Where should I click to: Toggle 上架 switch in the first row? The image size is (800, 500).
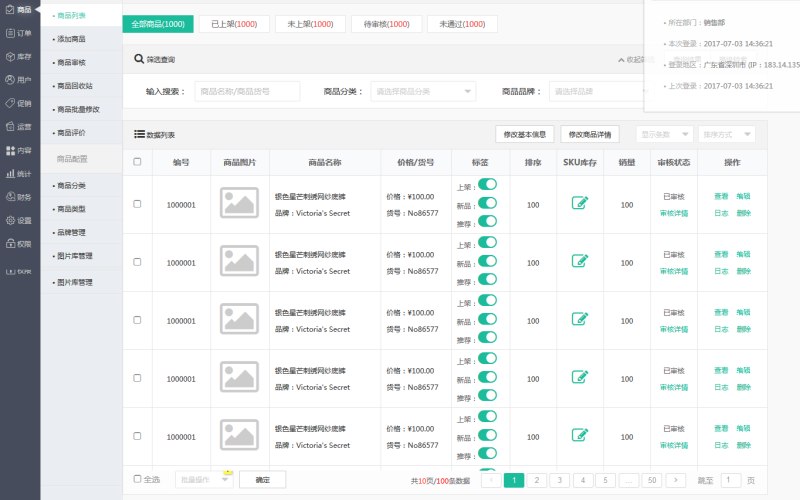click(487, 184)
